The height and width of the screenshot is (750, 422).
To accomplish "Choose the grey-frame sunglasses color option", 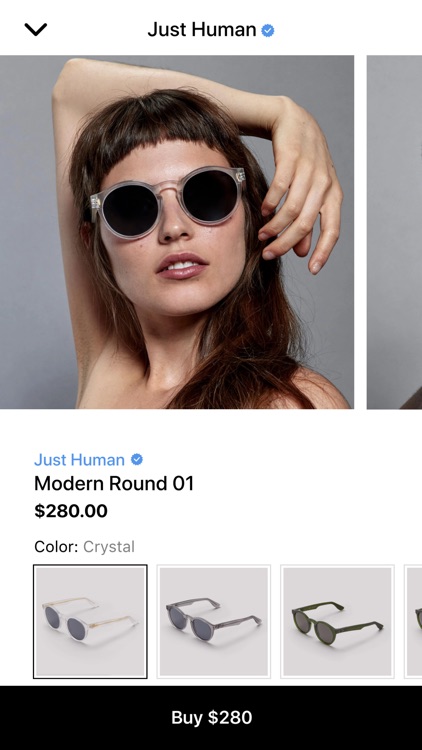I will pos(214,622).
